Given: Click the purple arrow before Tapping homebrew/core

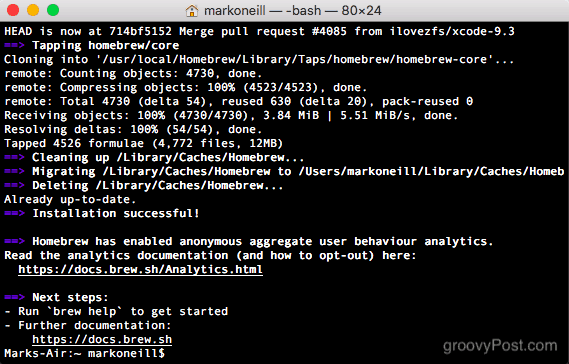Looking at the screenshot, I should tap(14, 45).
